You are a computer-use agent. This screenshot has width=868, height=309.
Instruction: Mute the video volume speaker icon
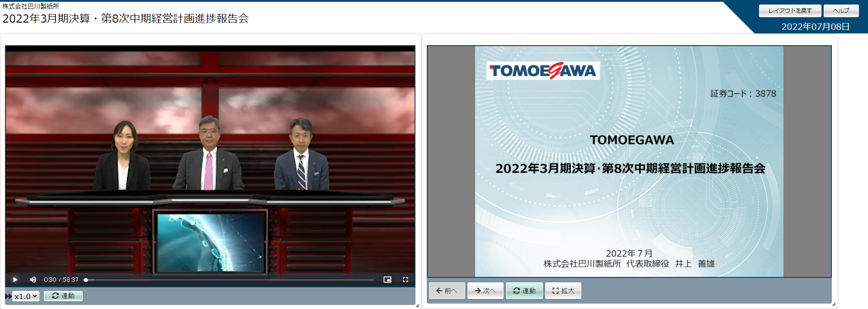(x=33, y=280)
